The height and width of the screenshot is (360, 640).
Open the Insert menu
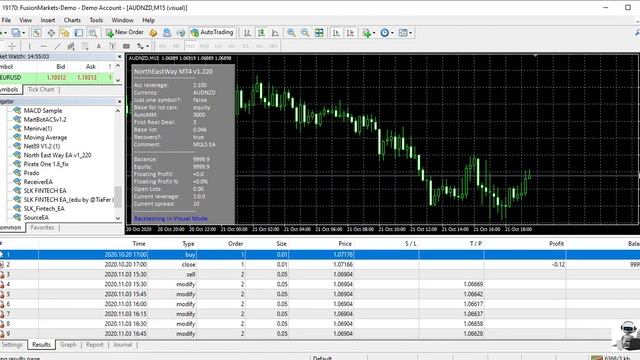click(x=48, y=20)
